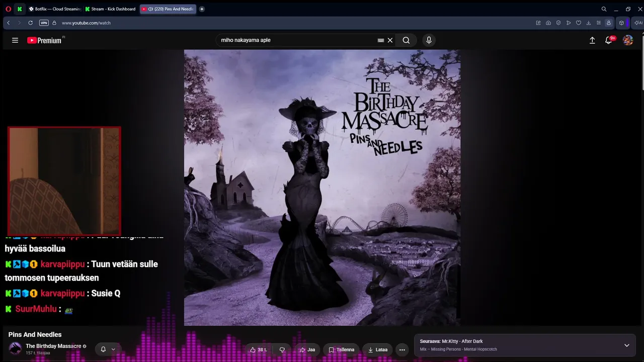Switch to the Stream - Kick Dashboard tab
This screenshot has width=644, height=362.
tap(111, 9)
